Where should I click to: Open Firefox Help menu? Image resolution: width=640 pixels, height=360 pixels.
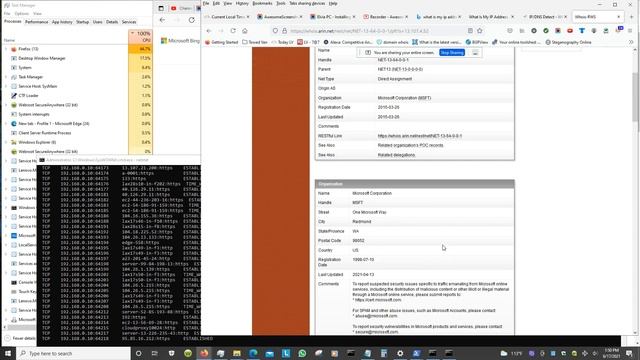coord(333,3)
